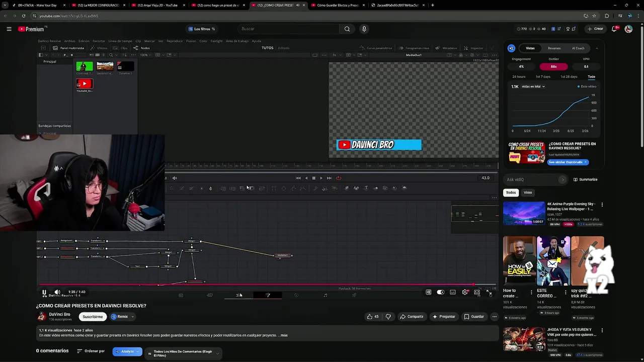Go to YouTube Premium home logo

(x=31, y=29)
